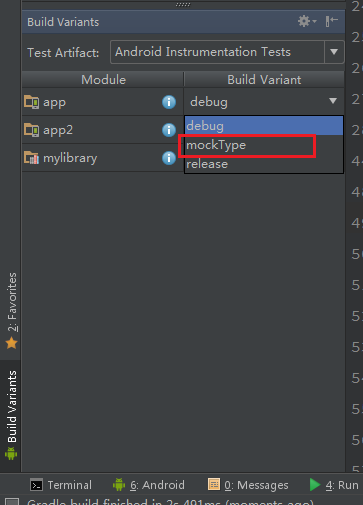Click the info icon for app module

169,102
